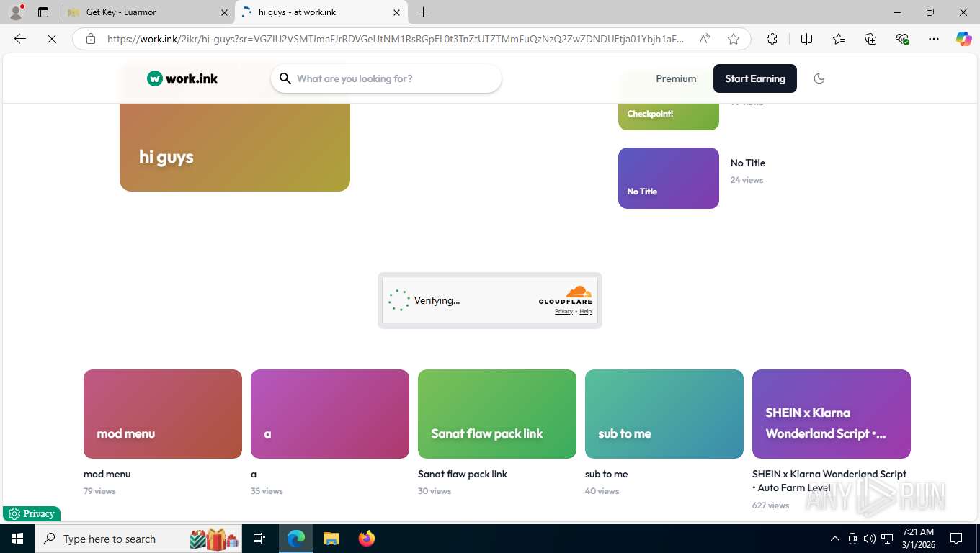The width and height of the screenshot is (980, 553).
Task: Open the Privacy settings badge
Action: click(32, 513)
